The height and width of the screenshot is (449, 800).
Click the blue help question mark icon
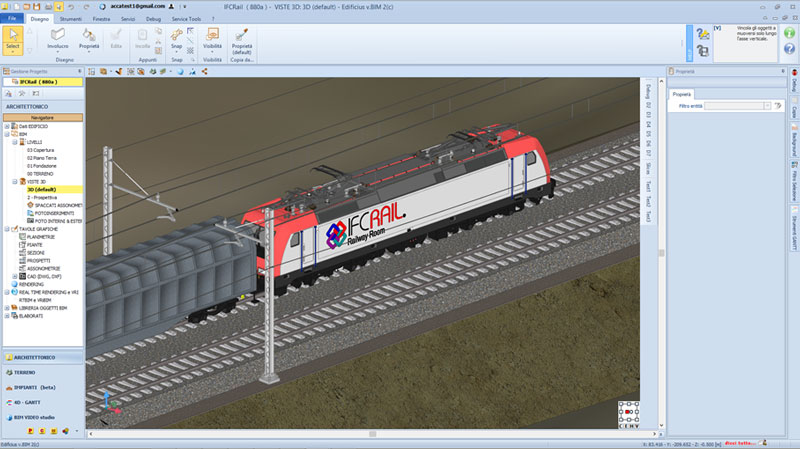(789, 48)
